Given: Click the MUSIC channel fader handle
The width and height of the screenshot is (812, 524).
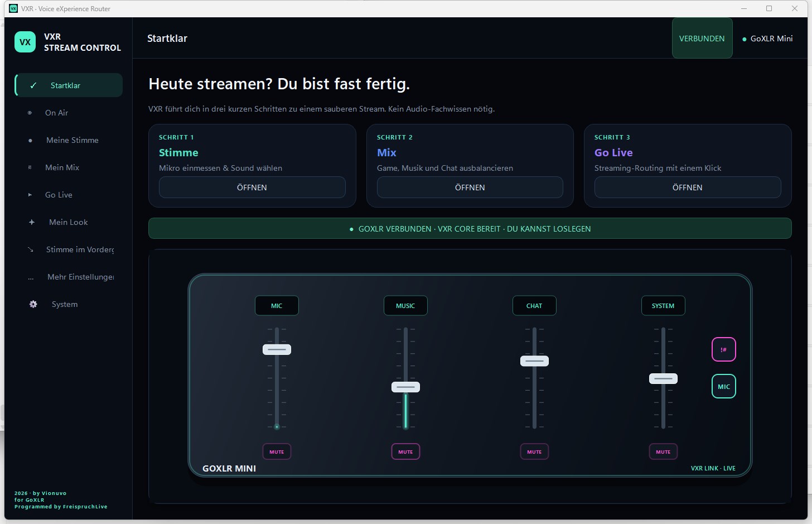Looking at the screenshot, I should point(405,387).
